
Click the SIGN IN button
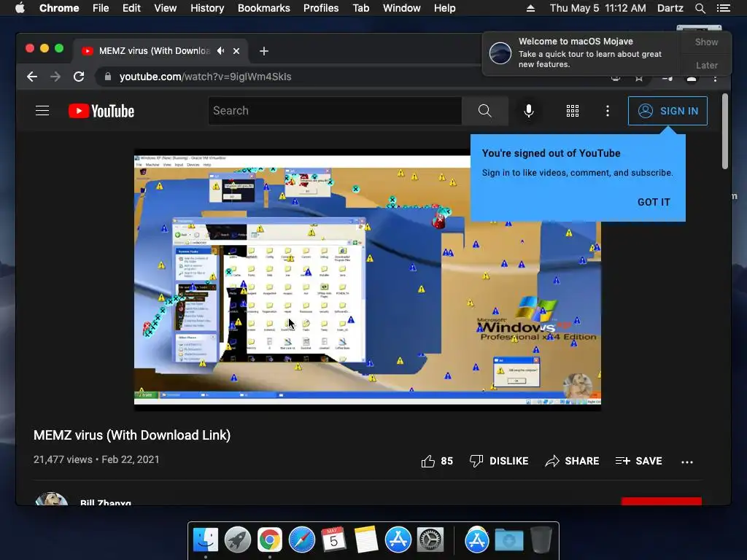(667, 111)
